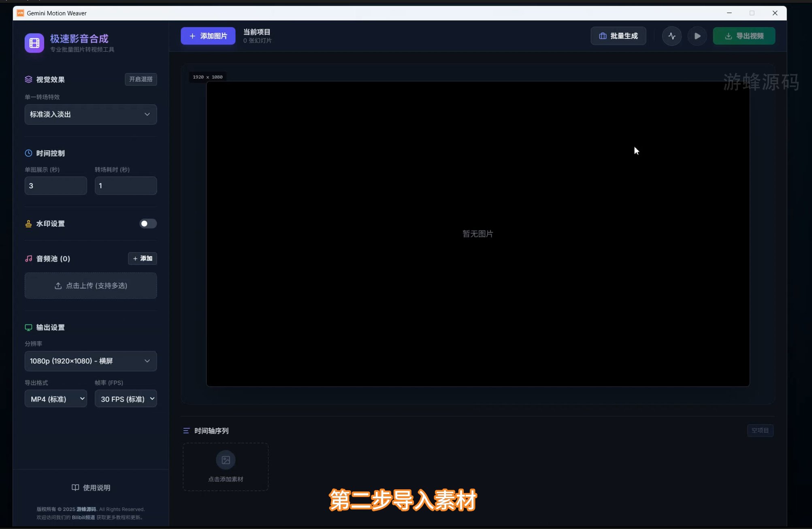Click the Bilibili频道 link in footer
The image size is (812, 529).
(x=83, y=517)
